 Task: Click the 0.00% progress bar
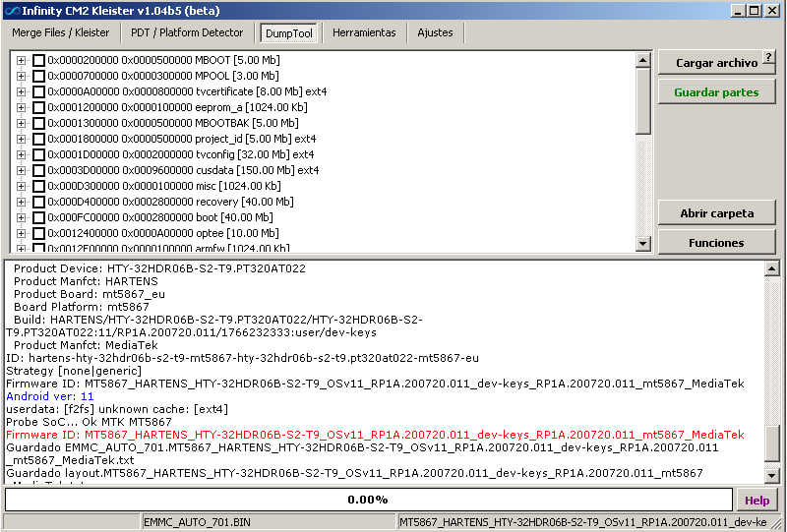[368, 500]
